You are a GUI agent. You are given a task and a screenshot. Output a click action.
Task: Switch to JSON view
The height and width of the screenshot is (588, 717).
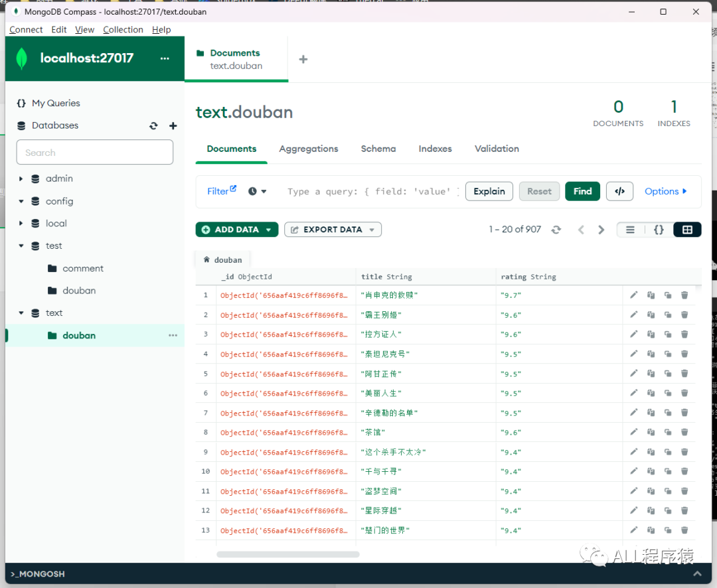click(659, 230)
